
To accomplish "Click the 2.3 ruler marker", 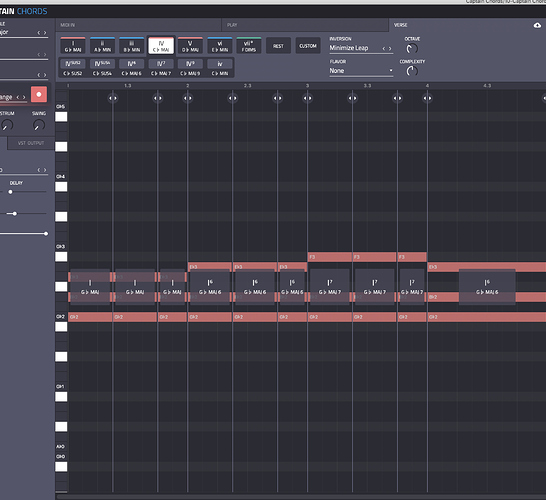I will [248, 86].
